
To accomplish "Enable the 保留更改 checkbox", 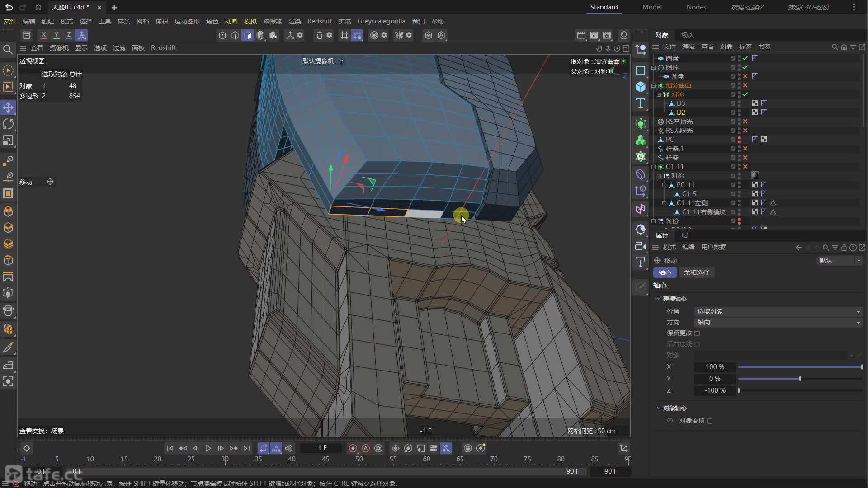I will [x=697, y=333].
